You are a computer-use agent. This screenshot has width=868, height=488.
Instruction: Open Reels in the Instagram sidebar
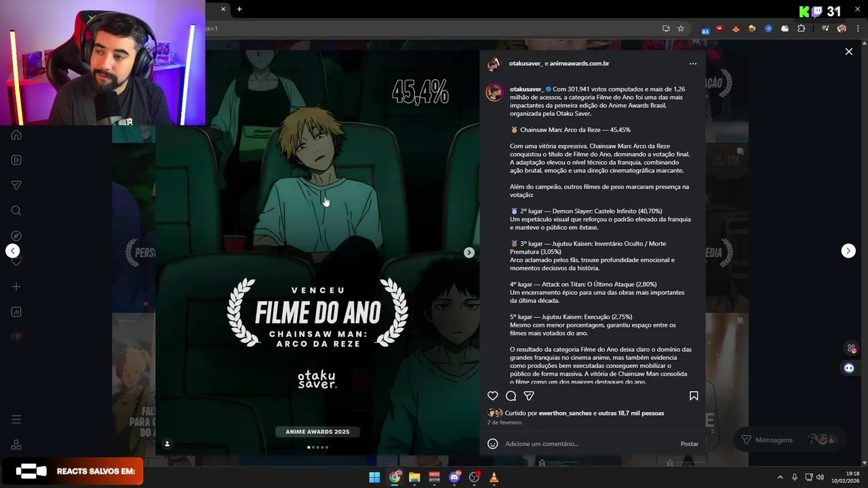tap(16, 160)
